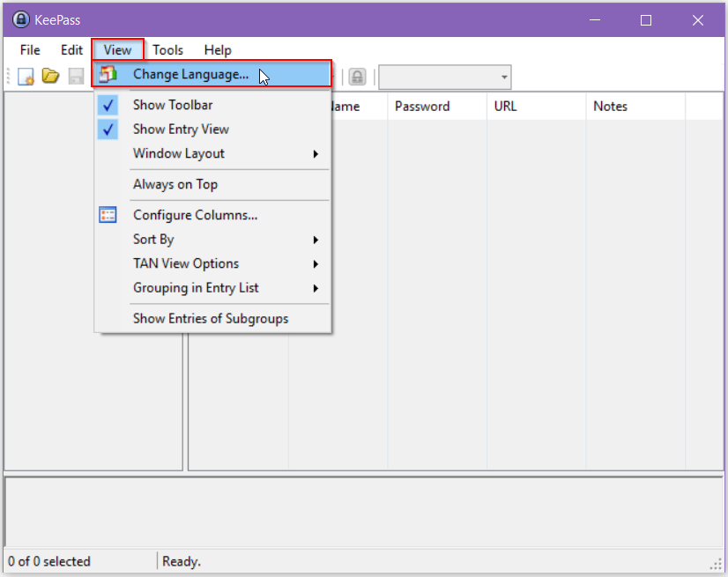This screenshot has height=577, width=728.
Task: Click the Password column header
Action: (437, 107)
